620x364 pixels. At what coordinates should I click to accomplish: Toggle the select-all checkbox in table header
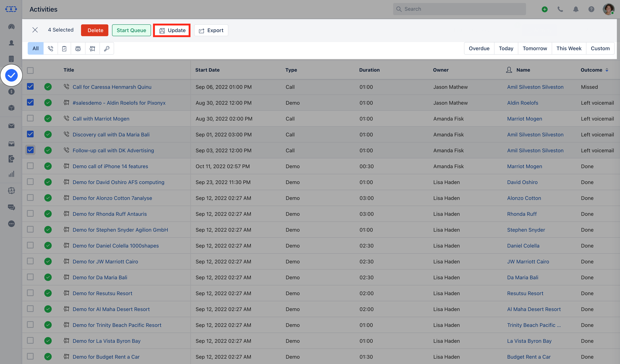click(30, 70)
